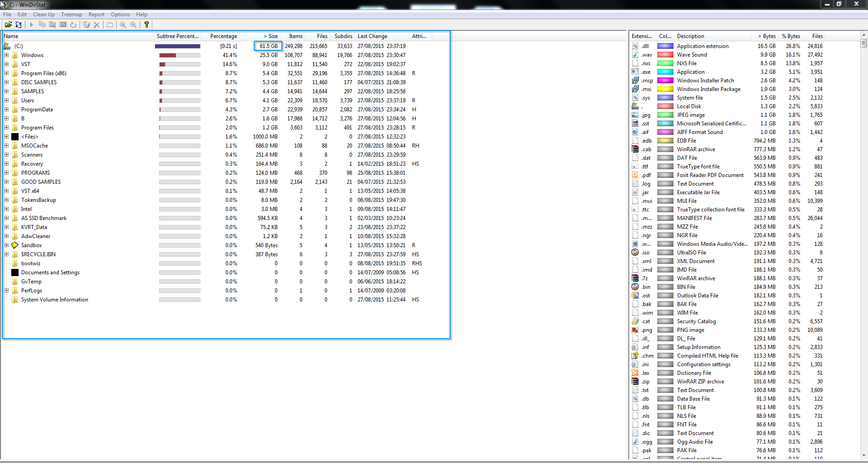Click the Windows folder icon

[x=15, y=55]
